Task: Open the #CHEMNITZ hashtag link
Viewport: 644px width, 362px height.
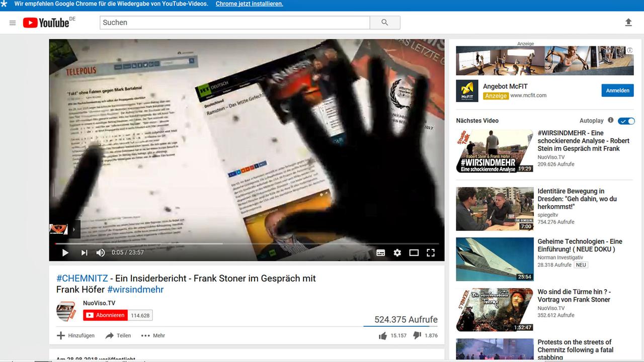Action: 83,278
